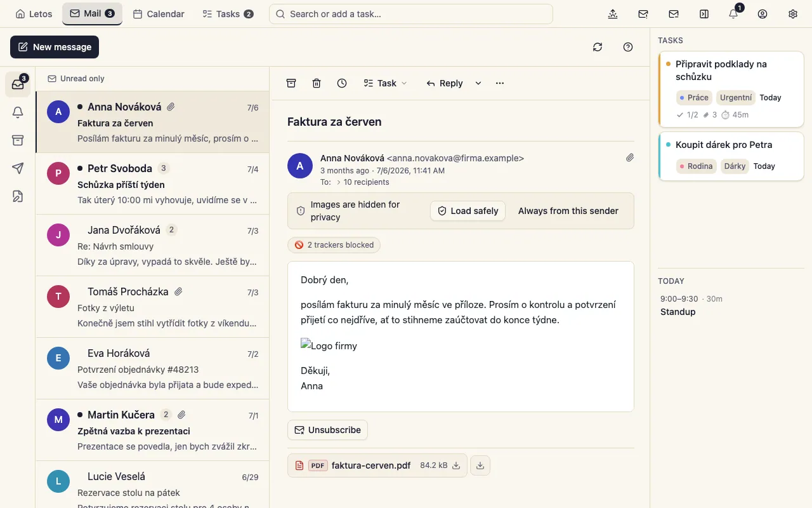The image size is (812, 508).
Task: Delete the open email with trash icon
Action: pos(317,83)
